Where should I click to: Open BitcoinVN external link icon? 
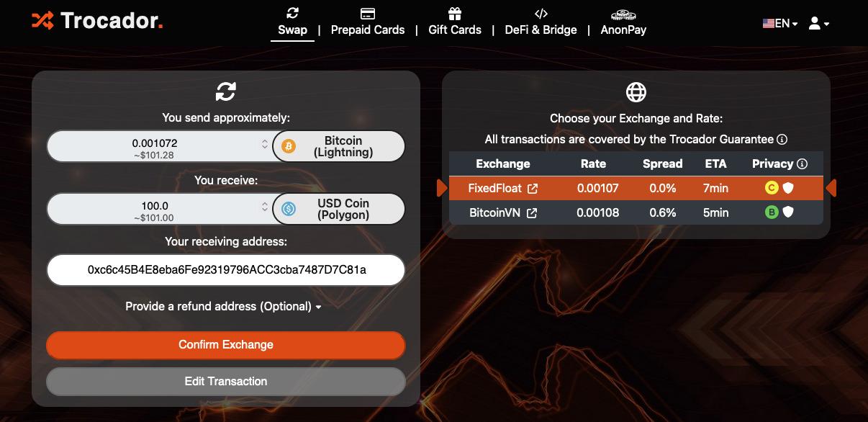click(x=532, y=213)
